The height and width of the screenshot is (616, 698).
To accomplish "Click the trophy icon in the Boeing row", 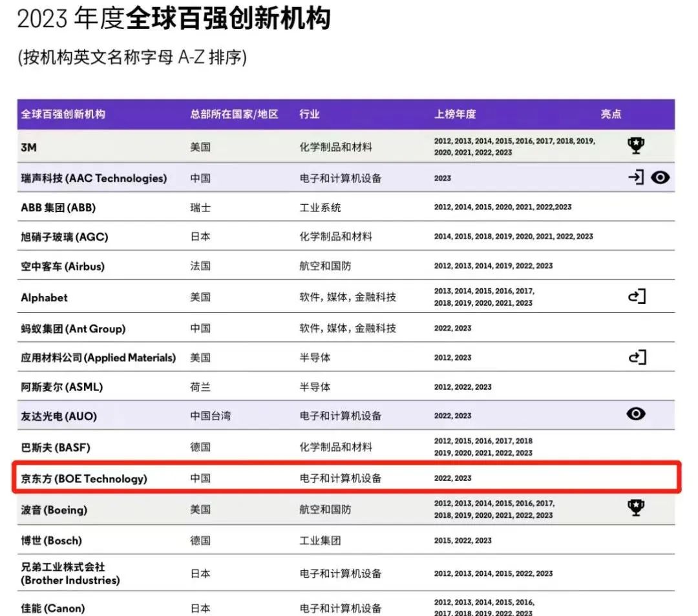I will [x=636, y=509].
